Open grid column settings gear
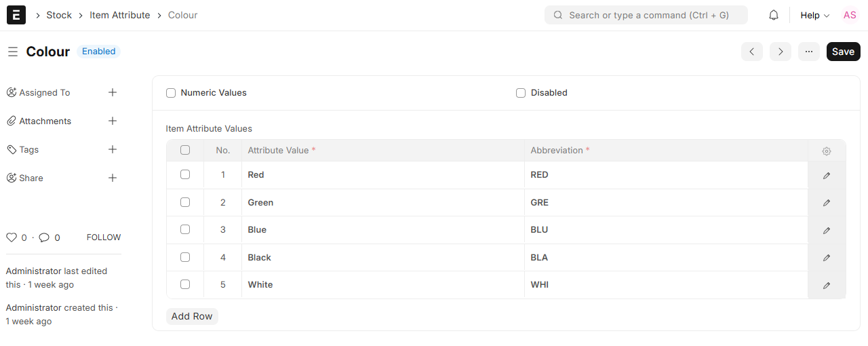 (826, 151)
